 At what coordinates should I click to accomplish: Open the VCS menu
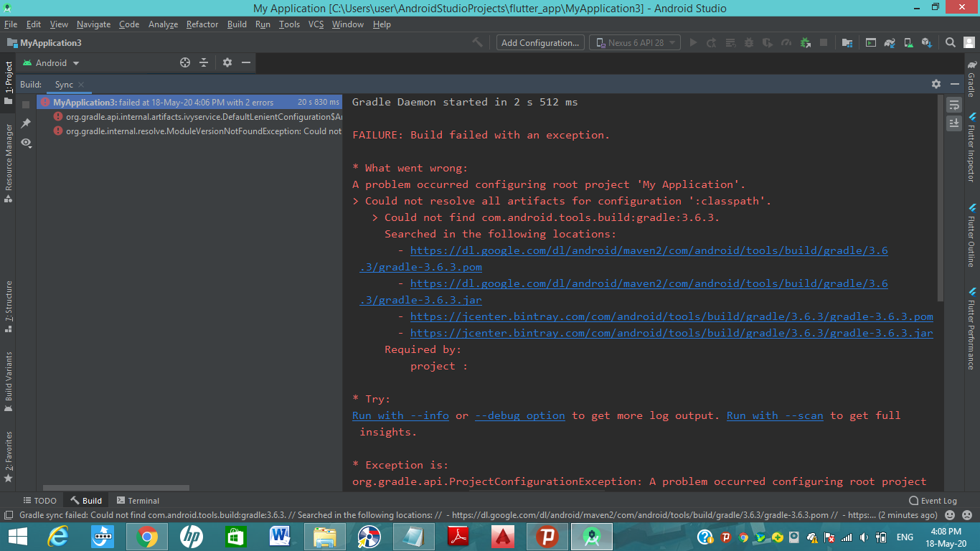click(316, 24)
